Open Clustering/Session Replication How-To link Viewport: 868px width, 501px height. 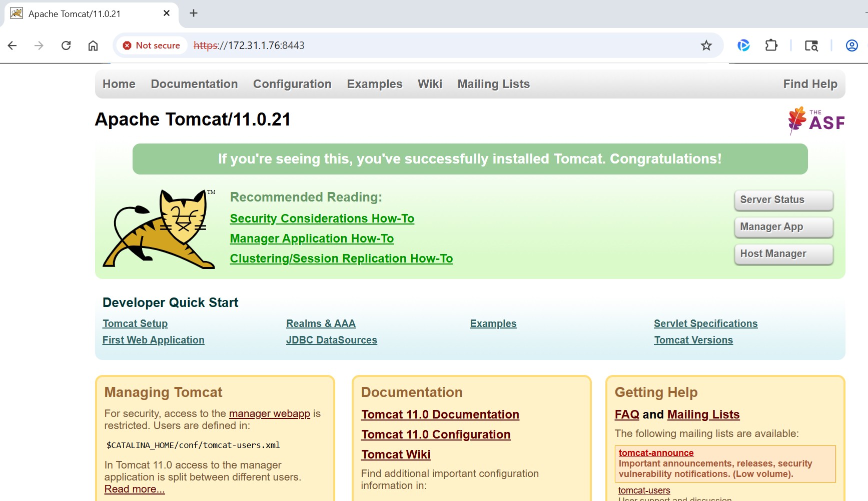click(342, 258)
